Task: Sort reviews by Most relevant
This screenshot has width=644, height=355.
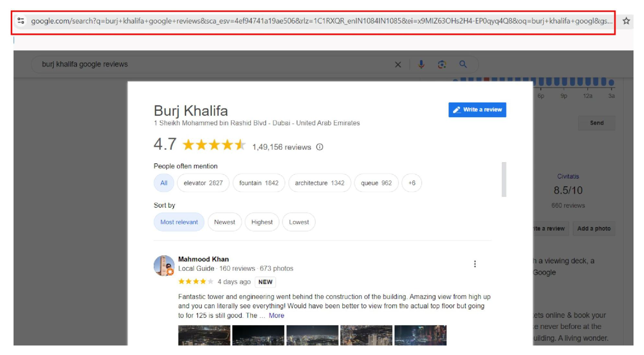Action: pyautogui.click(x=179, y=222)
